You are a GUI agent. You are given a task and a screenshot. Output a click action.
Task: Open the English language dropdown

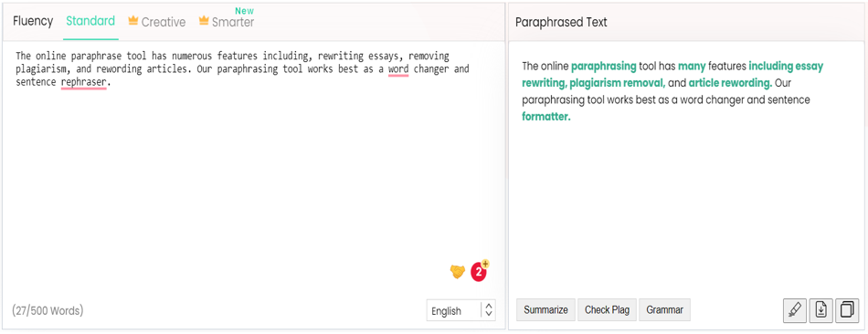(x=460, y=311)
